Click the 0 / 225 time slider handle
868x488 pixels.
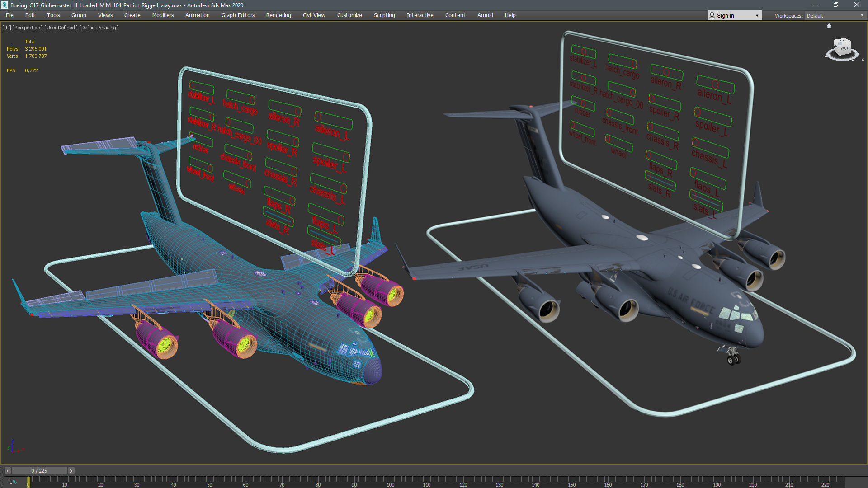pyautogui.click(x=39, y=471)
